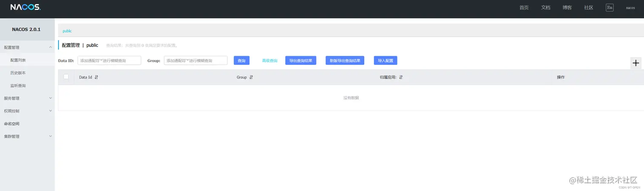Click the 新版导出查询结果 button
Viewport: 644px width, 191px height.
(x=345, y=61)
